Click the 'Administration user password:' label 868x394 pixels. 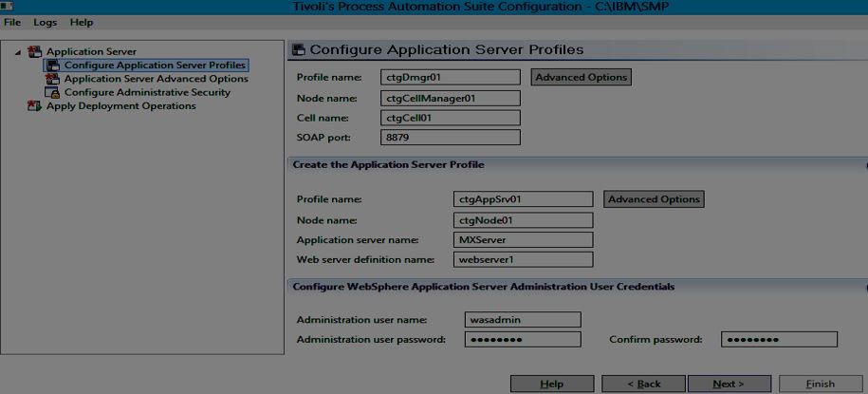coord(371,339)
